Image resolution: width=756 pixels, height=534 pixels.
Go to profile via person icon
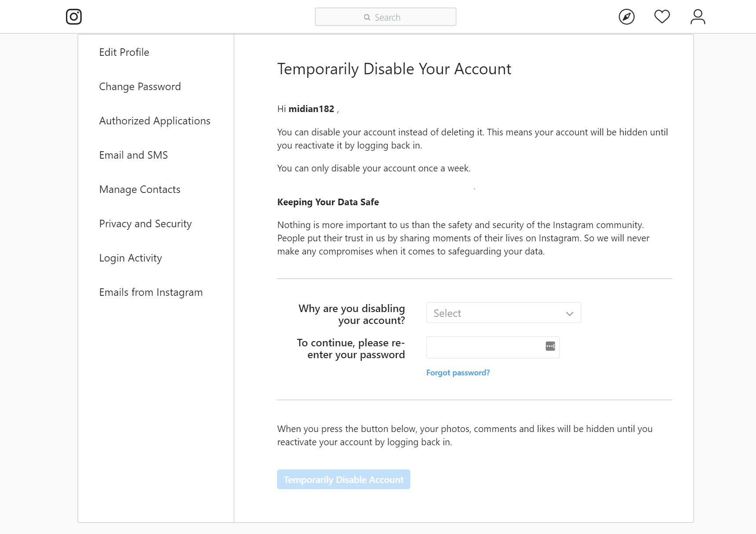click(698, 17)
